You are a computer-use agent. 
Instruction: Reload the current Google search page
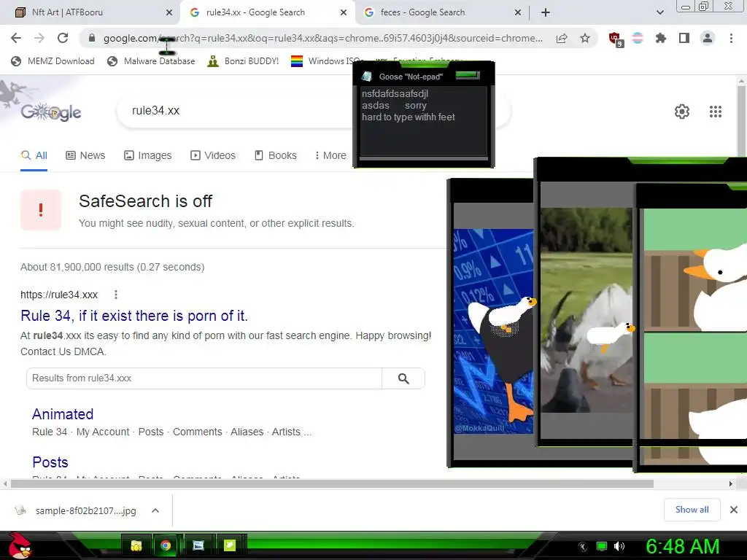(63, 38)
